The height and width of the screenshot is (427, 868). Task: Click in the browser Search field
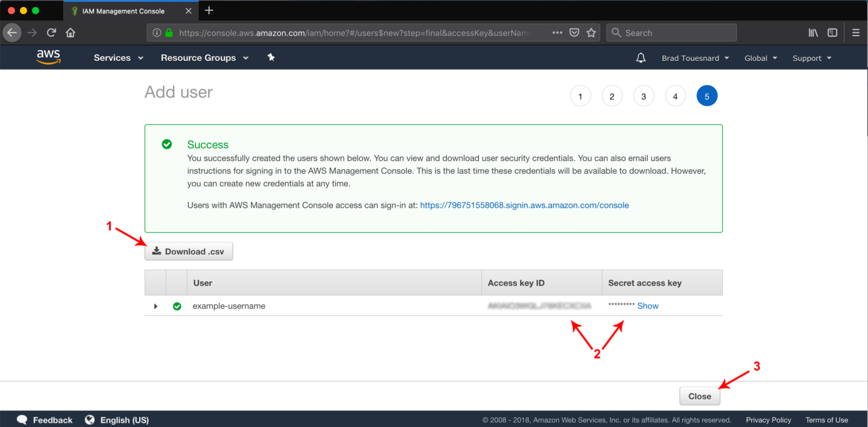click(671, 33)
